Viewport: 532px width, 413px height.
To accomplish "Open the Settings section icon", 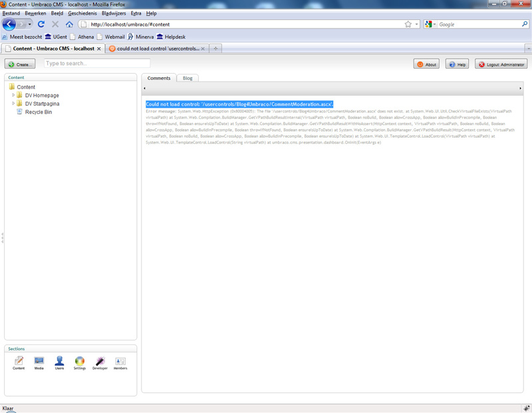I will 79,362.
